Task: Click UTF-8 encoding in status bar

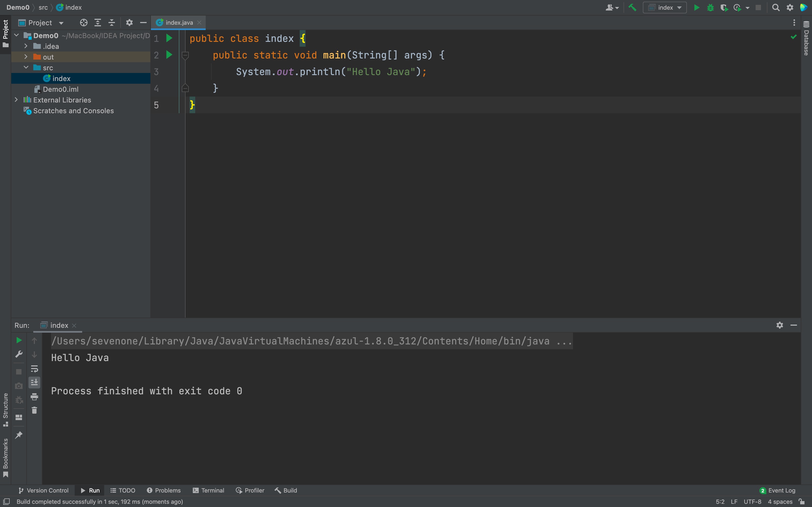Action: (752, 502)
